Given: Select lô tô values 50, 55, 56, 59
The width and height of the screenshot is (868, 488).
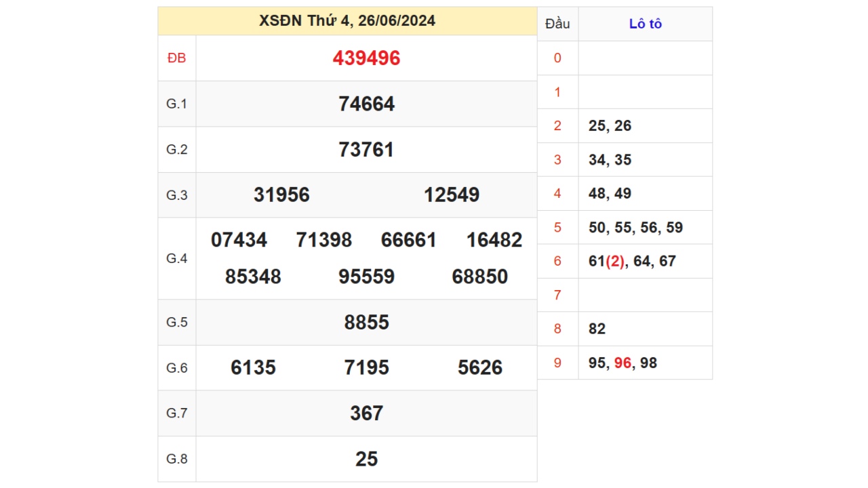Looking at the screenshot, I should [x=635, y=227].
